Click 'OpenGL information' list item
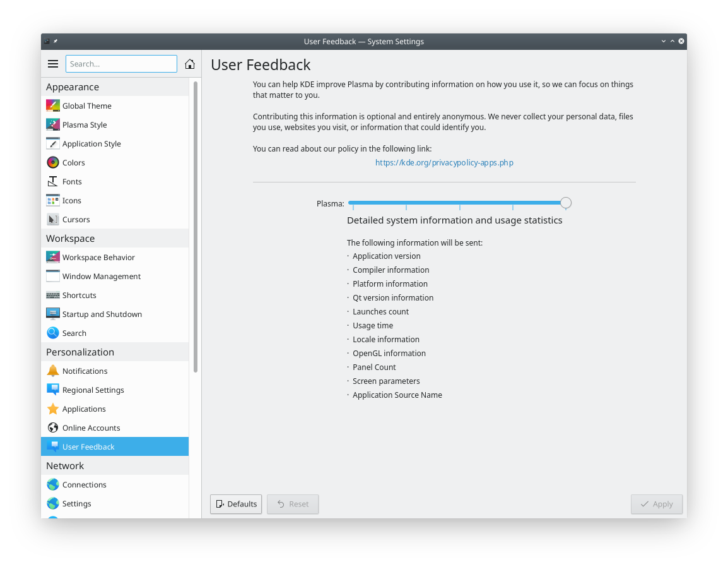 coord(389,353)
